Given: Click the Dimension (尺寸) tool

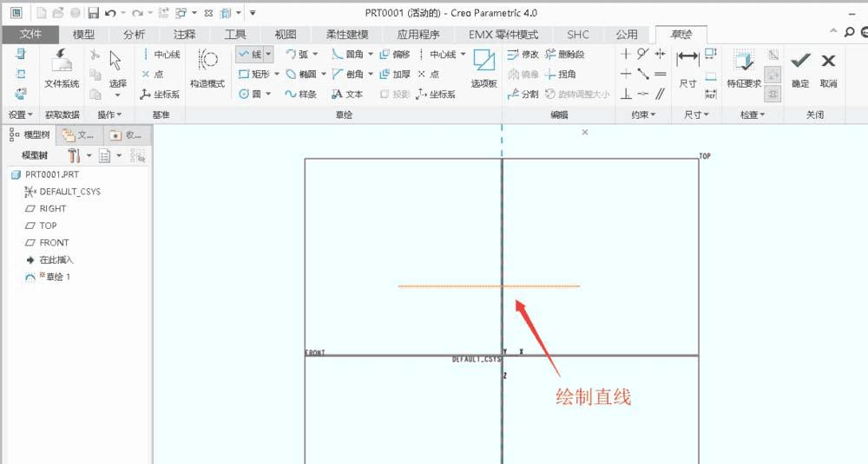Looking at the screenshot, I should (x=687, y=69).
